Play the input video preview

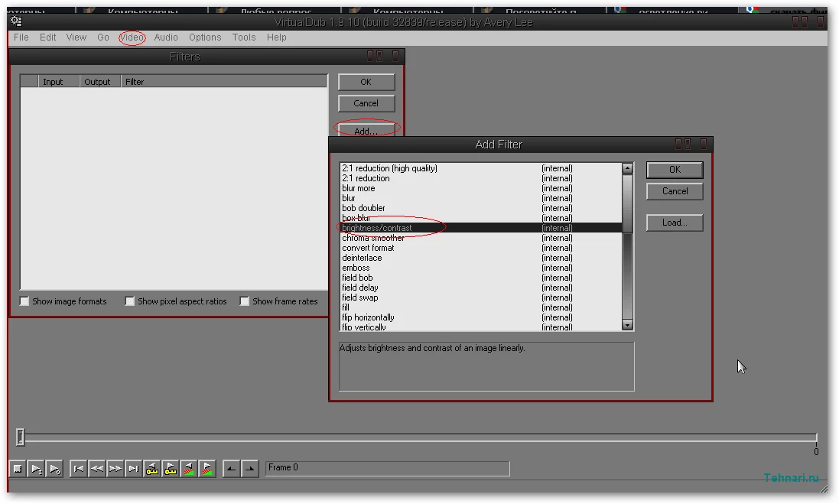(x=36, y=469)
